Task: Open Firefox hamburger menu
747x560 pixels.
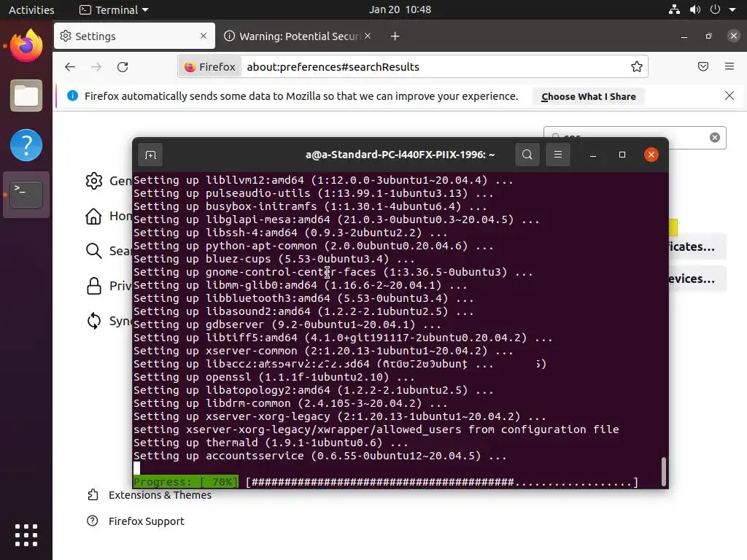Action: [x=729, y=66]
